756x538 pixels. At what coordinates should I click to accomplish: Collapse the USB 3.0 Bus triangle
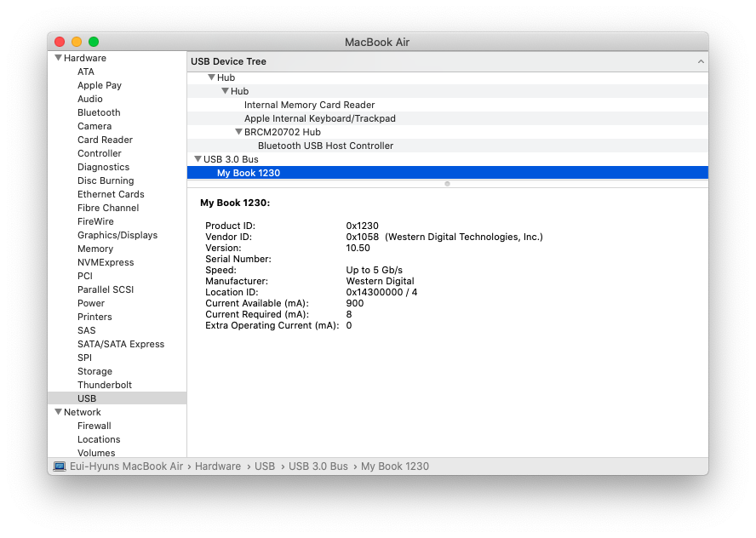coord(198,158)
